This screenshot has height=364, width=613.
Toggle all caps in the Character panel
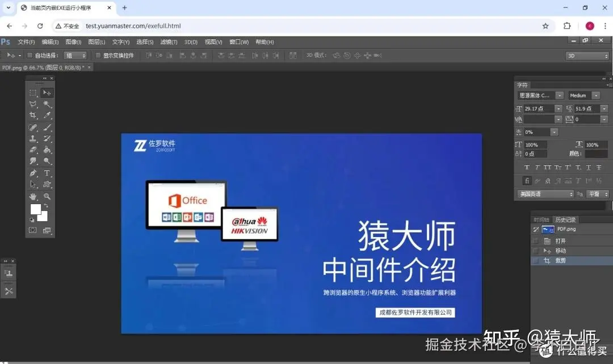click(547, 168)
